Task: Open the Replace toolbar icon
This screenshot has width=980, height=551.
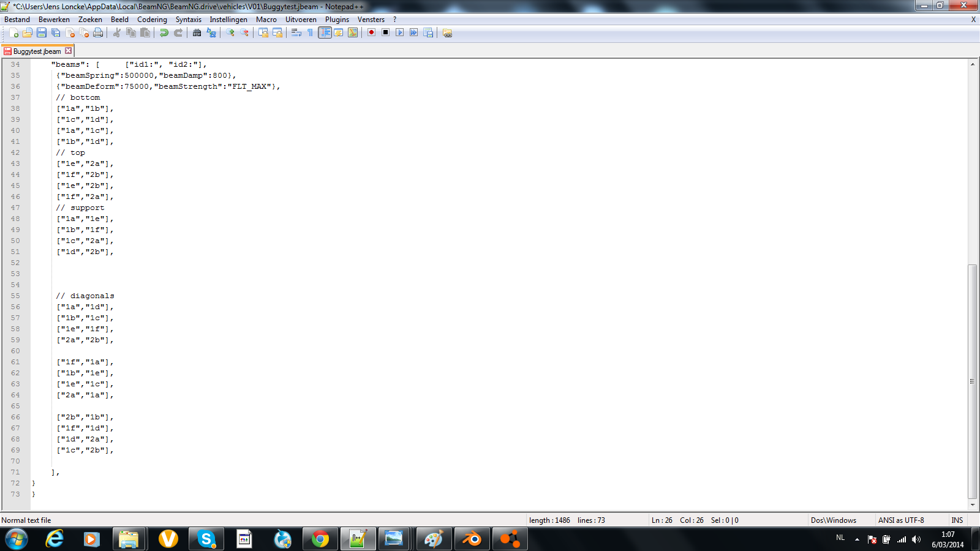Action: coord(211,33)
